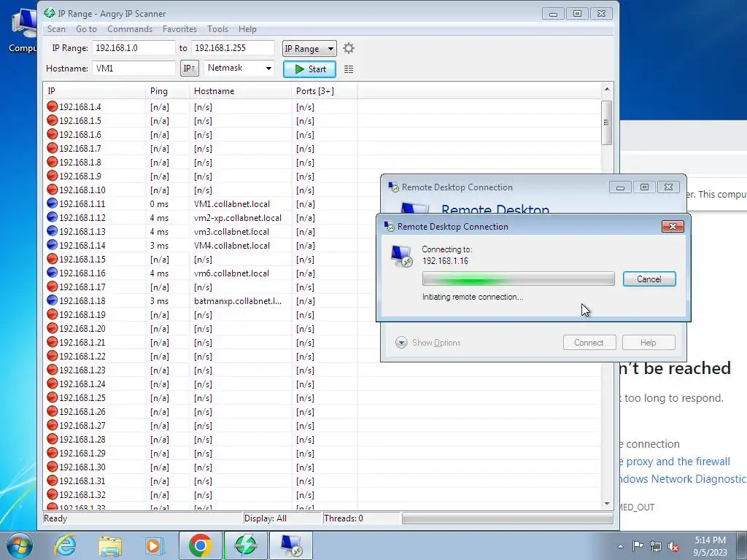Click the Angry IP Scanner title bar icon
Viewport: 747px width, 560px height.
click(x=49, y=13)
